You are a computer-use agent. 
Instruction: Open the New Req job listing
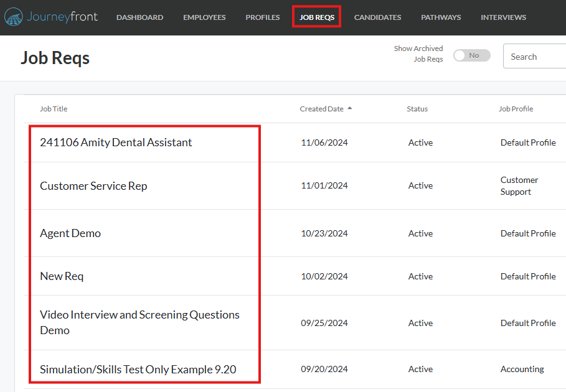(62, 276)
